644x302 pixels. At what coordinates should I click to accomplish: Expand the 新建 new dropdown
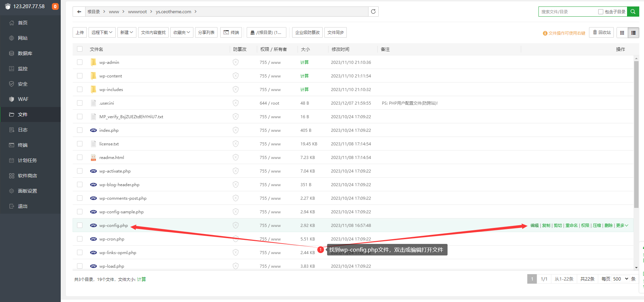(x=127, y=33)
